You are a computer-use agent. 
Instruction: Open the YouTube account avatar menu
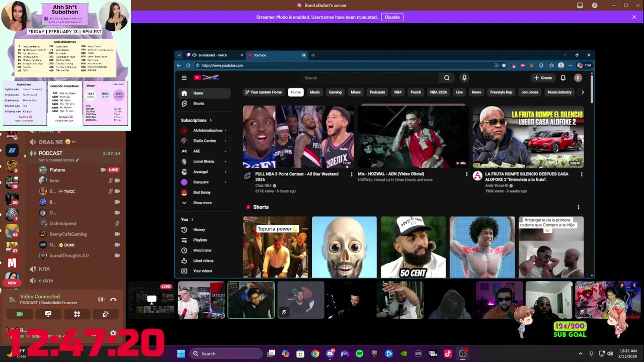click(578, 78)
